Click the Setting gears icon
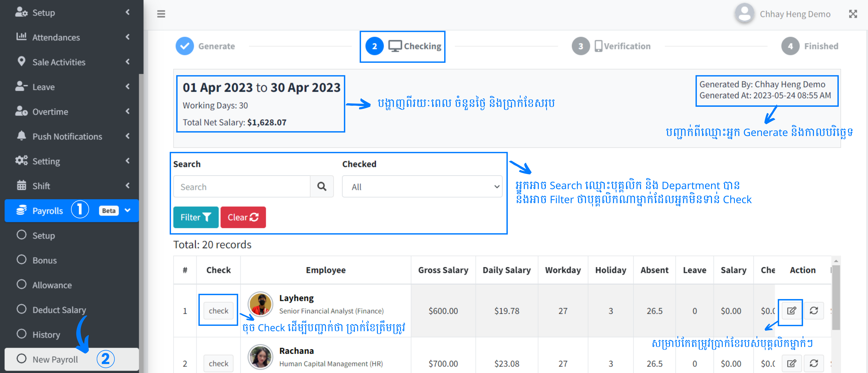This screenshot has height=373, width=868. pyautogui.click(x=21, y=160)
